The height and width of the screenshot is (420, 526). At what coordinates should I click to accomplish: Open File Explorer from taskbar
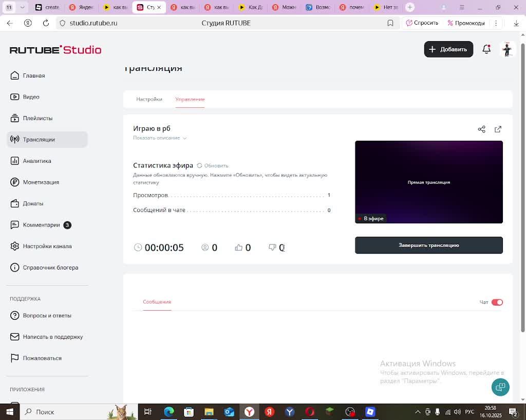tap(209, 412)
